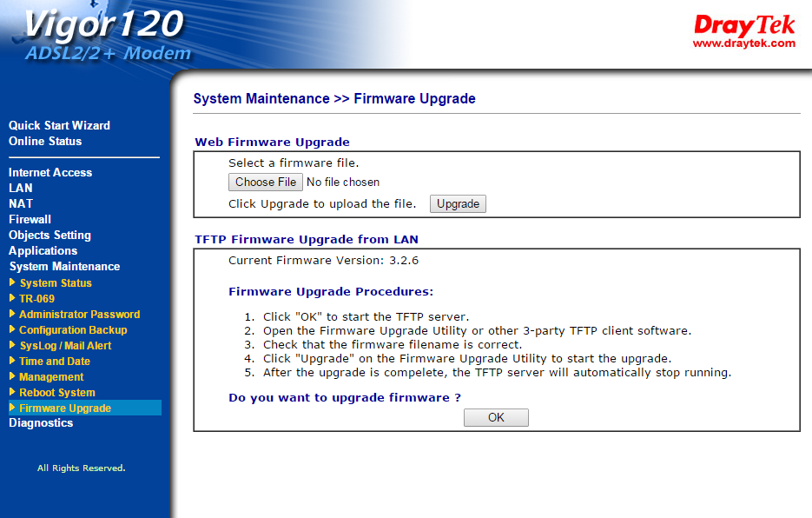Open SysLog / Mail Alert link
The width and height of the screenshot is (812, 518).
point(66,345)
